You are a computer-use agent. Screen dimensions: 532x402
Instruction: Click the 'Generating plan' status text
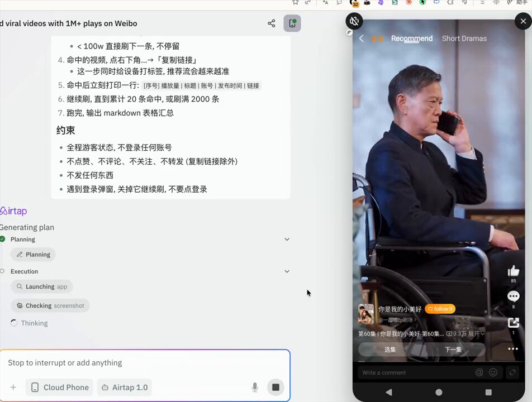click(x=27, y=227)
